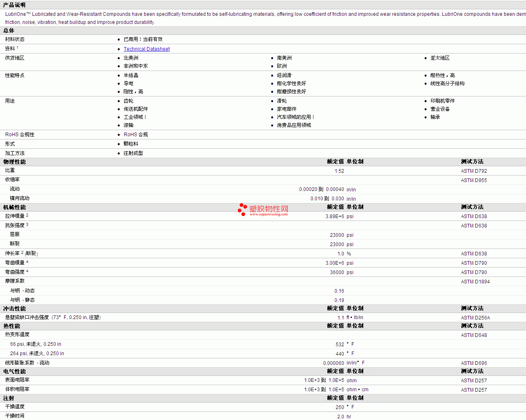Select the 经润滑 feature entry
This screenshot has width=526, height=420.
[284, 75]
